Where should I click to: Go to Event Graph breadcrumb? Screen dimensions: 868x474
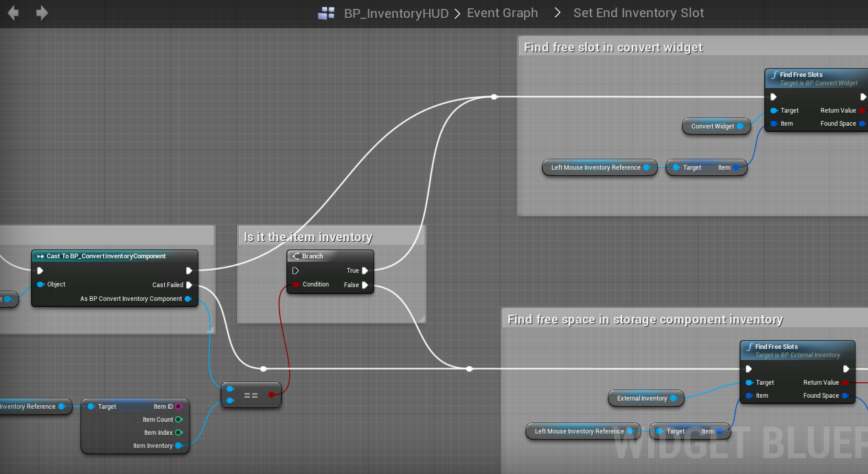(x=502, y=13)
